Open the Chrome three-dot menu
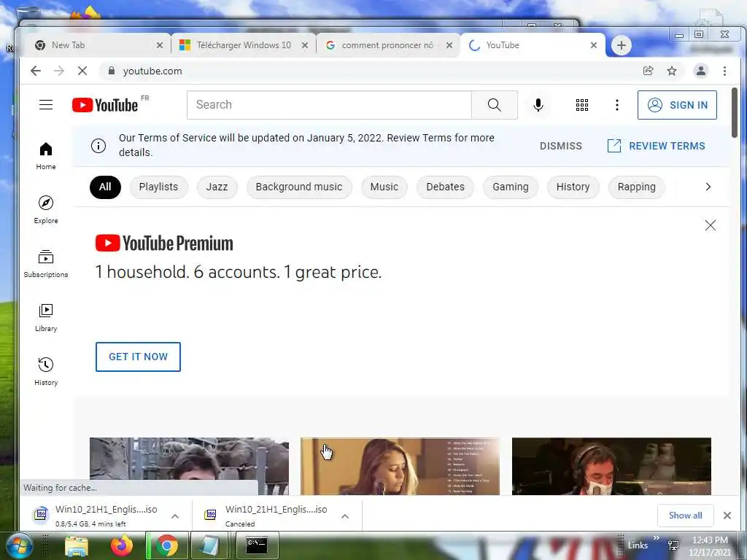Viewport: 747px width, 560px height. (x=724, y=71)
